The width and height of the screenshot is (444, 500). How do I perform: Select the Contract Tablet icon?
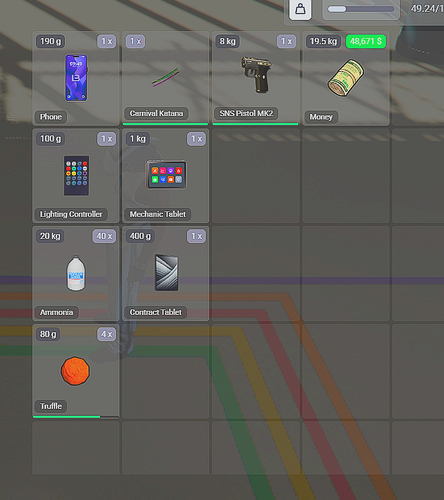(167, 273)
